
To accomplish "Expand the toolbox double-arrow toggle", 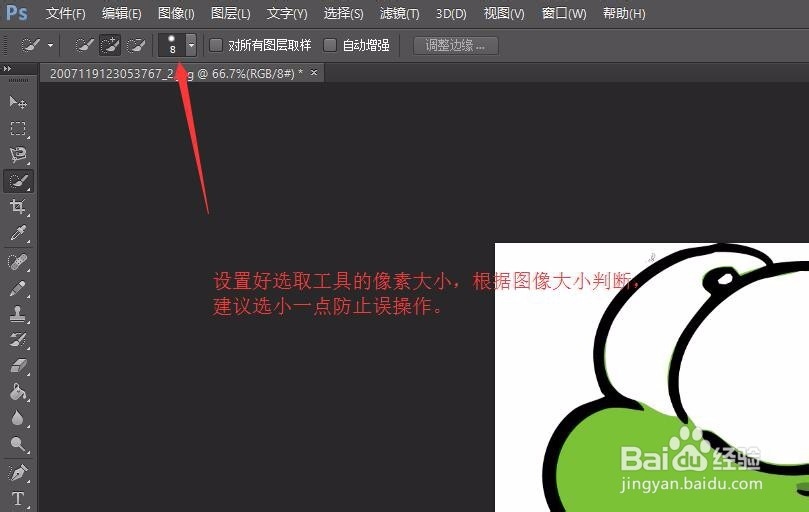I will pos(7,68).
